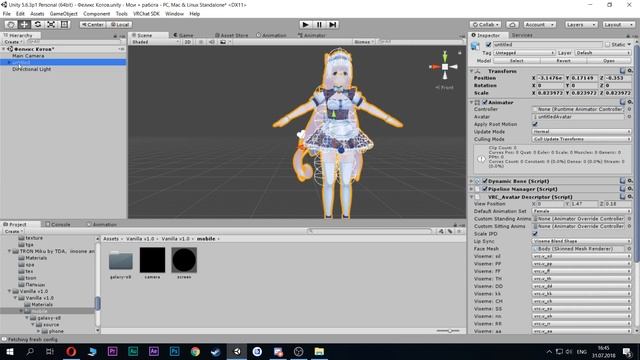640x360 pixels.
Task: Start Play mode
Action: click(305, 24)
